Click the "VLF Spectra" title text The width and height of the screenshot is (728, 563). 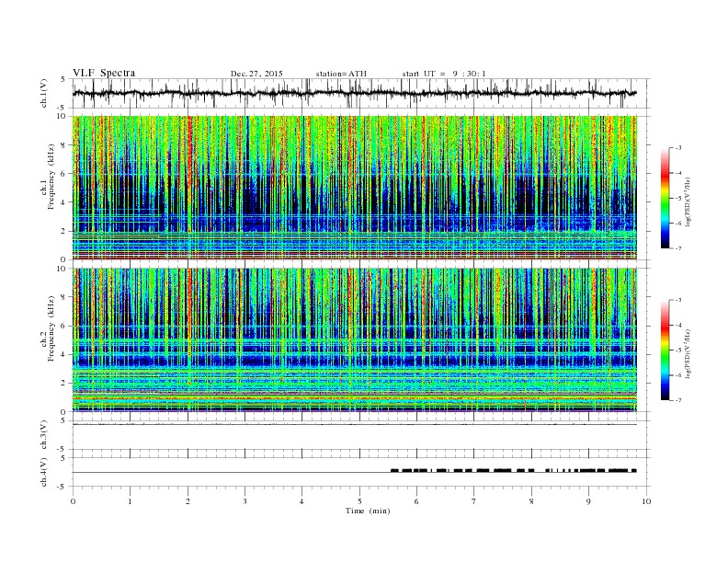[x=104, y=73]
